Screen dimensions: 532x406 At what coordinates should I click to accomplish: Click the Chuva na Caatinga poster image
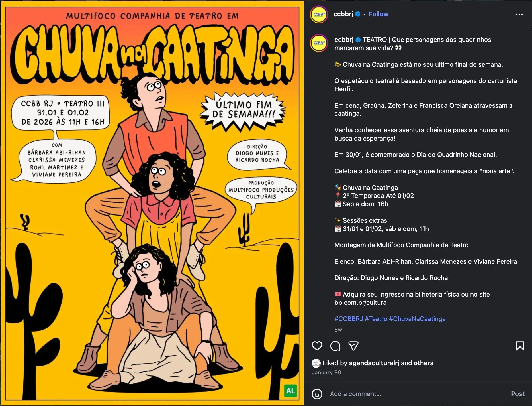[152, 203]
